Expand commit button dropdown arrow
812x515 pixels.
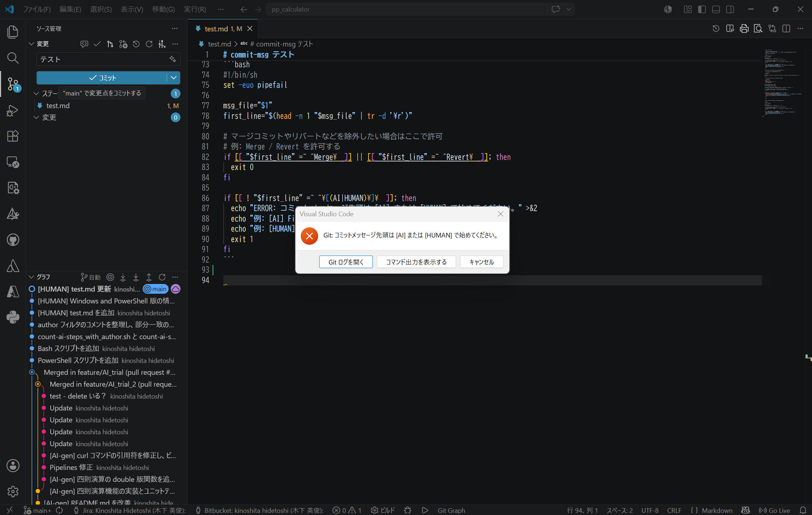click(173, 77)
